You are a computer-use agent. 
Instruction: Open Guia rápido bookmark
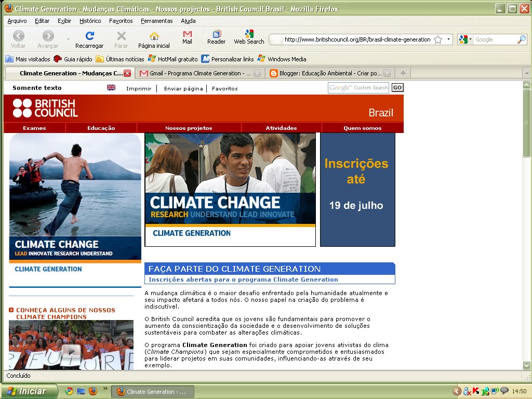click(73, 59)
